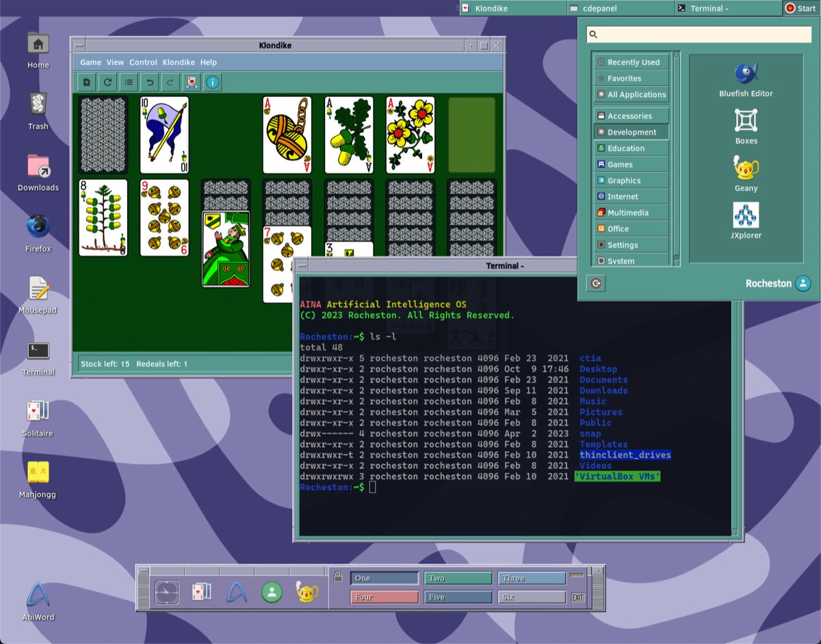Viewport: 821px width, 644px height.
Task: Undo the last card move
Action: 150,83
